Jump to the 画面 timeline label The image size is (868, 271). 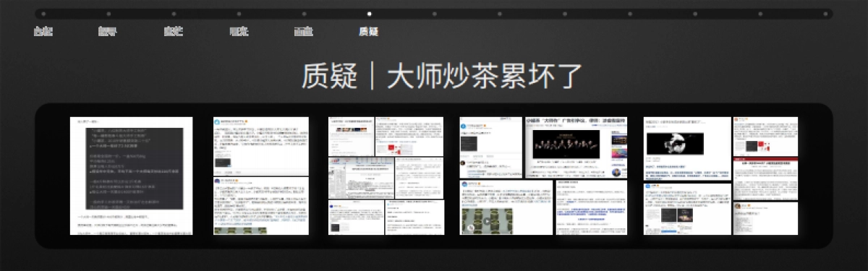click(304, 32)
